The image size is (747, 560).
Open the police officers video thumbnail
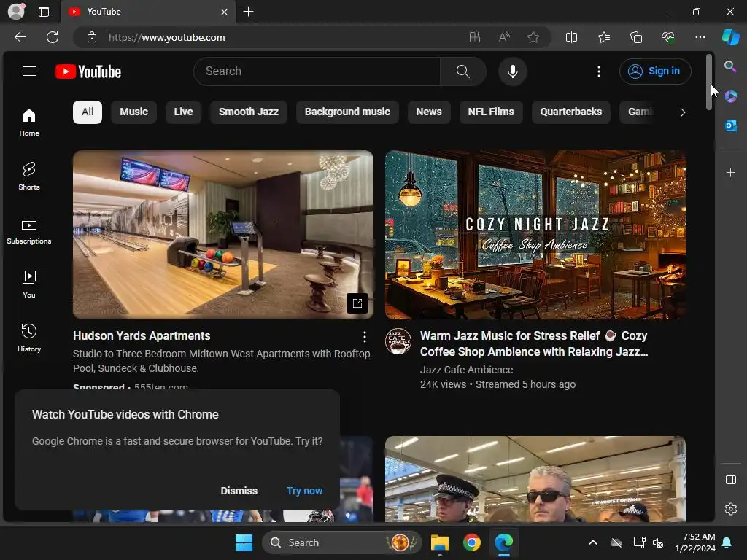(x=535, y=478)
